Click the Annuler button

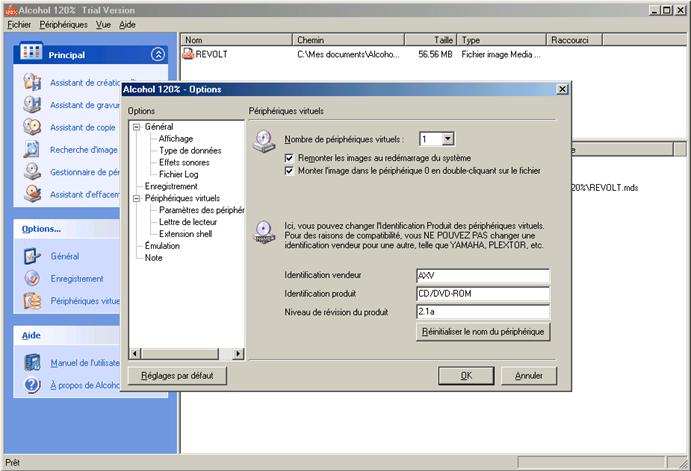(x=529, y=375)
